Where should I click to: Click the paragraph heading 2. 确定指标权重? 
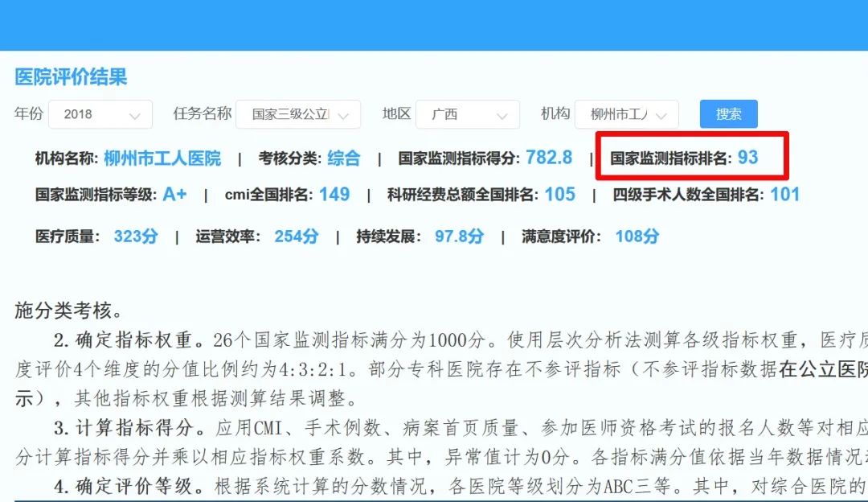[129, 339]
